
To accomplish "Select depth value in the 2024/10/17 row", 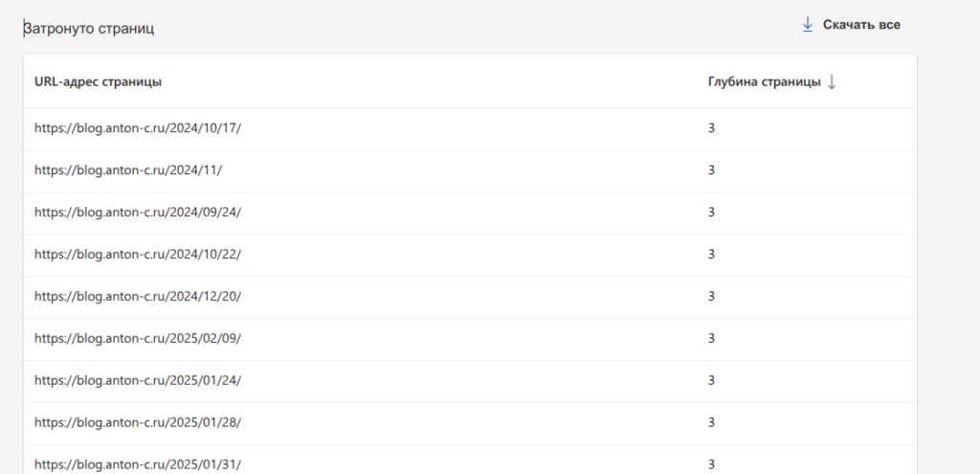I will tap(712, 128).
